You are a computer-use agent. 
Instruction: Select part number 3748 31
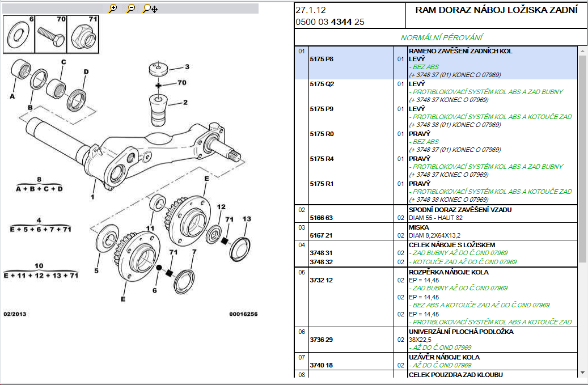tap(321, 253)
